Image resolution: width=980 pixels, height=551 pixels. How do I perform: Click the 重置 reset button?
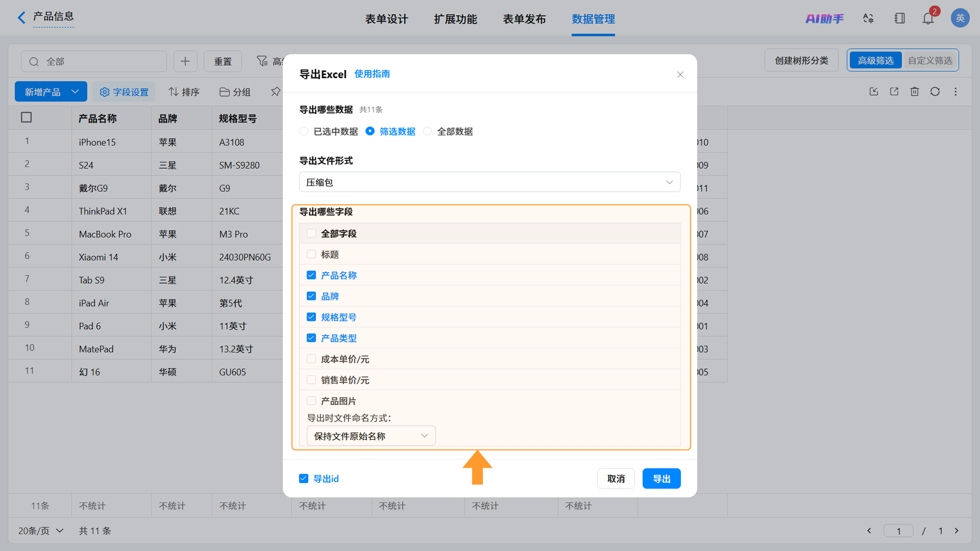click(x=223, y=61)
